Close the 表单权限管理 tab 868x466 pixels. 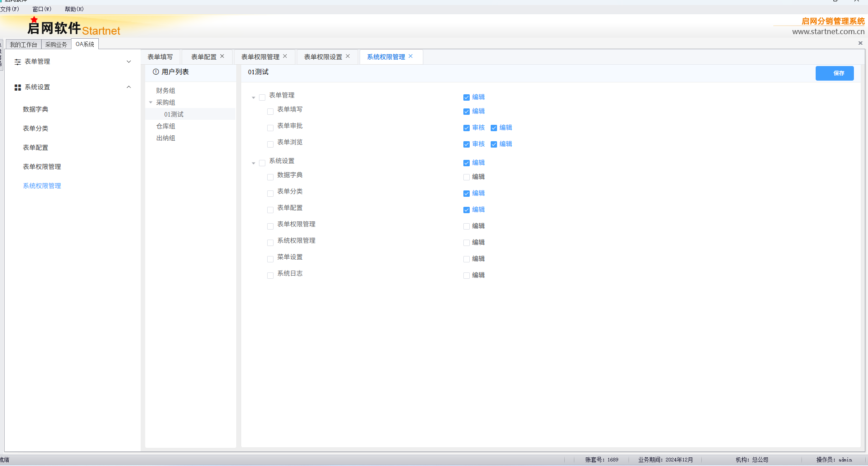pos(285,56)
